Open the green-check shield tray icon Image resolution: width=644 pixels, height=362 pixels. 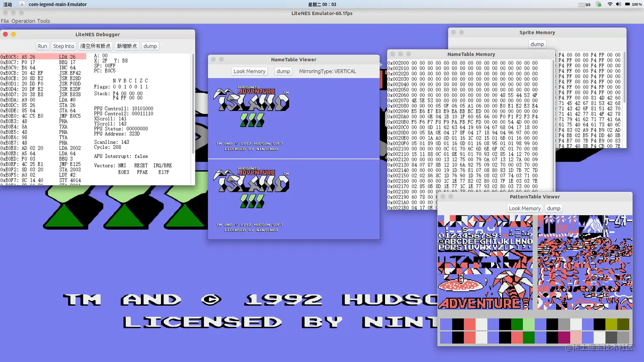click(x=598, y=4)
